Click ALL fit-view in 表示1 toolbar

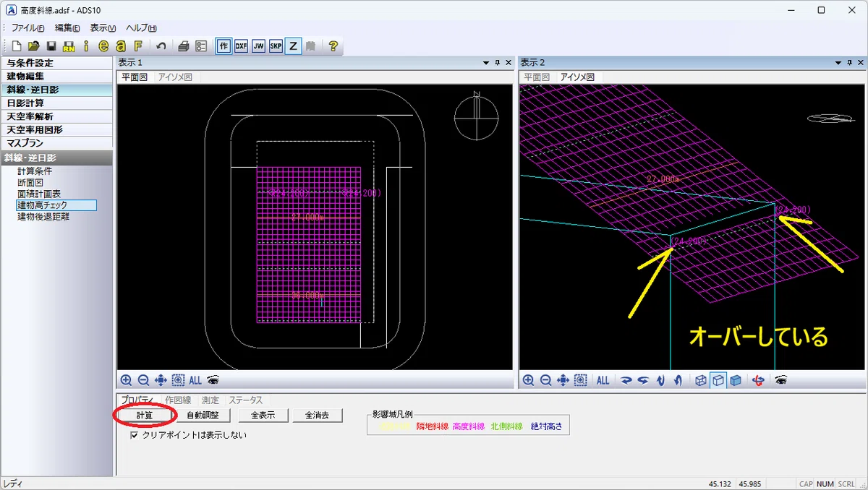(195, 380)
